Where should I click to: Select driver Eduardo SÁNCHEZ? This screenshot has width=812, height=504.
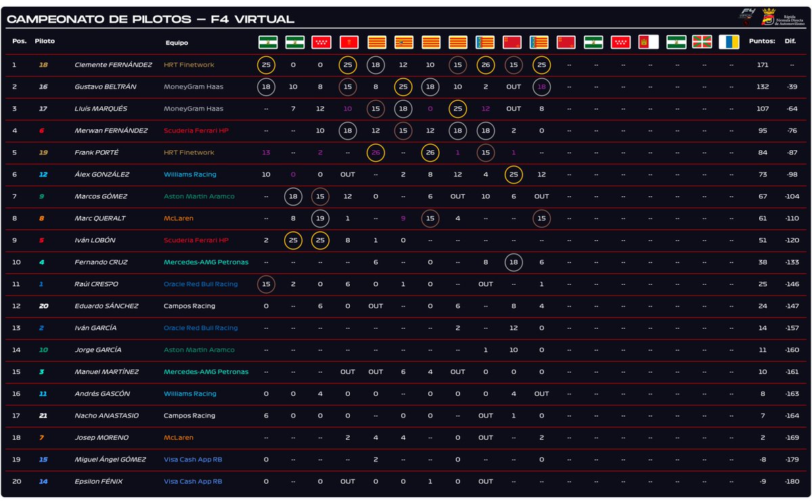106,306
